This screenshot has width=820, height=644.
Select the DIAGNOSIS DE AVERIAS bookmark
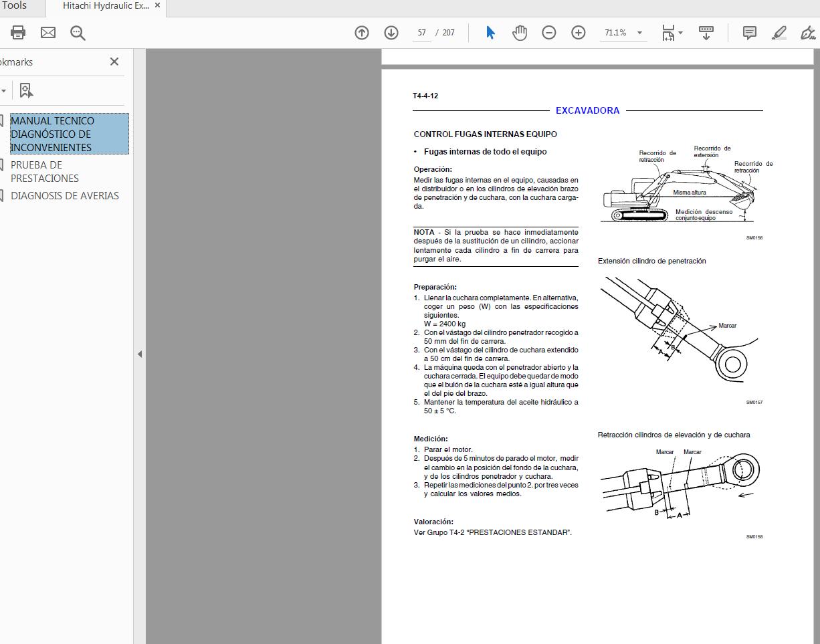pyautogui.click(x=65, y=195)
